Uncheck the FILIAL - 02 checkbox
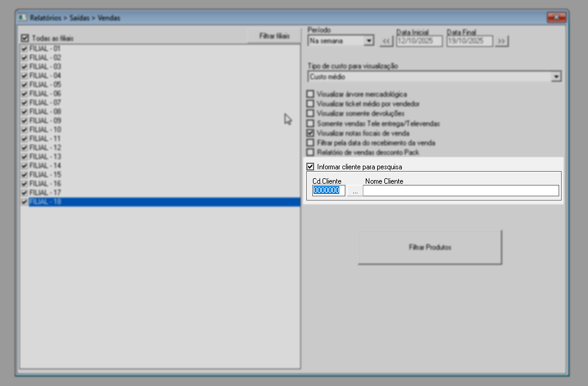The image size is (588, 386). pyautogui.click(x=25, y=58)
